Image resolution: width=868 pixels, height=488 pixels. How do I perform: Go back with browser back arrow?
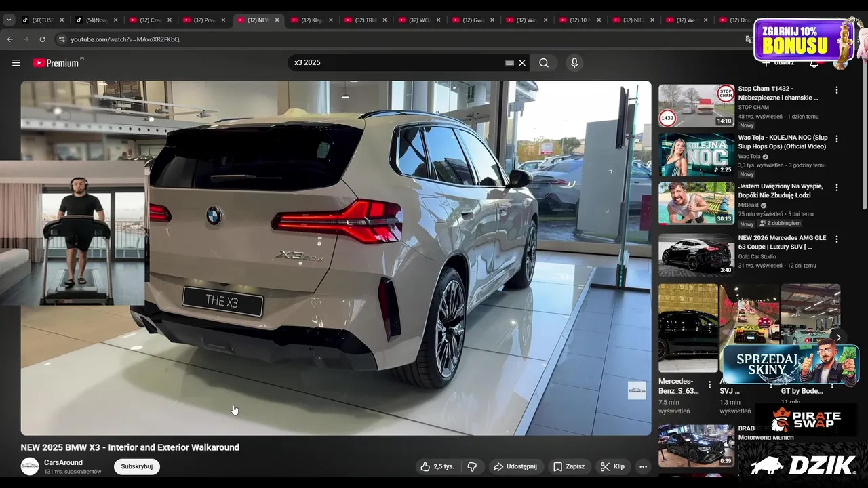tap(9, 39)
